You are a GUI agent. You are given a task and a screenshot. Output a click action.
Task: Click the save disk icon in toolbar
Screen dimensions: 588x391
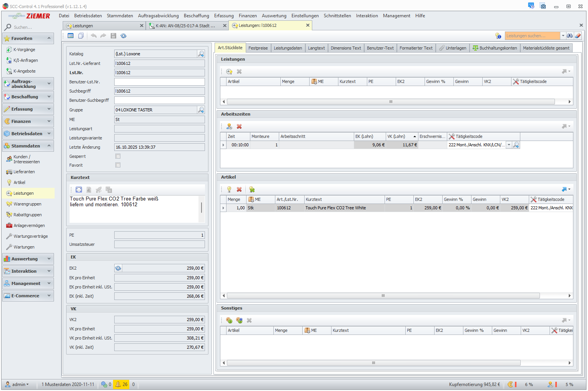[x=113, y=36]
